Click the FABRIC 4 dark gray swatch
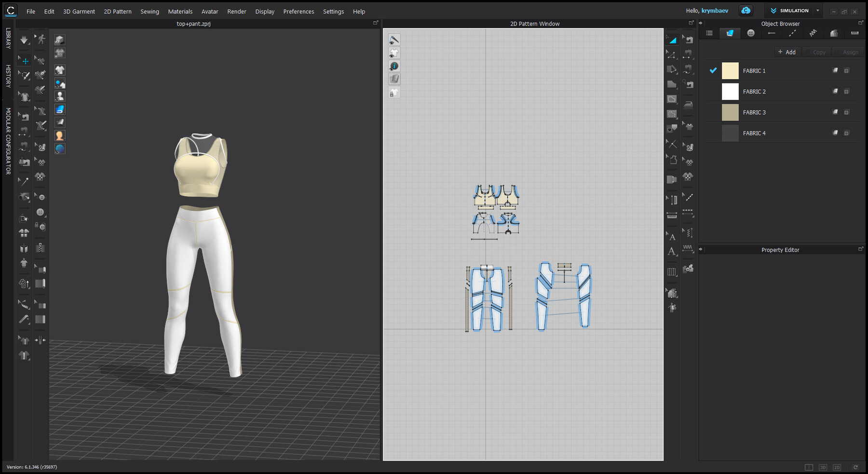This screenshot has height=474, width=868. (x=730, y=133)
